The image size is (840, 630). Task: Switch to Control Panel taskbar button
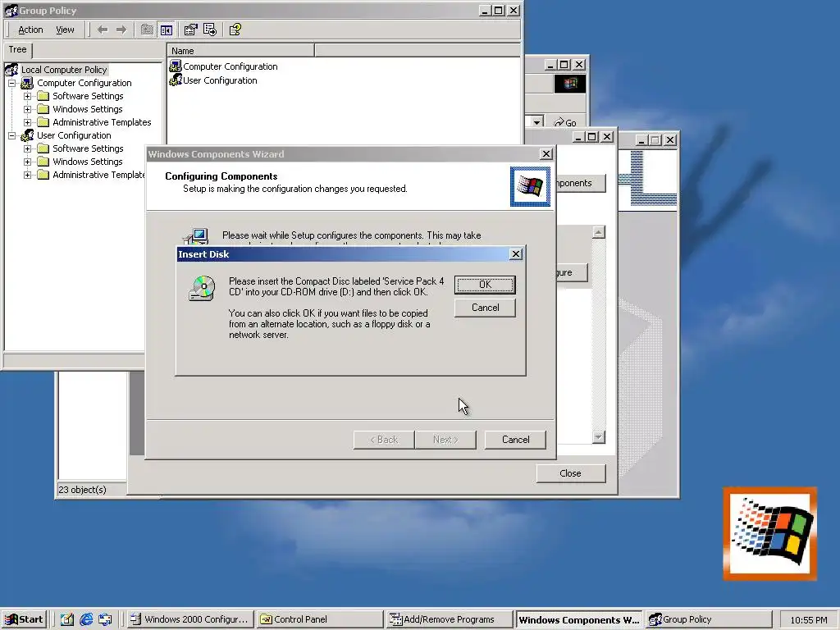coord(319,619)
